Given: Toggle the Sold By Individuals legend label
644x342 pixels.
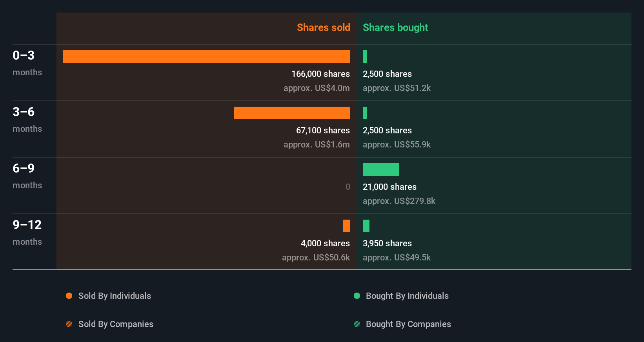Looking at the screenshot, I should pyautogui.click(x=115, y=296).
